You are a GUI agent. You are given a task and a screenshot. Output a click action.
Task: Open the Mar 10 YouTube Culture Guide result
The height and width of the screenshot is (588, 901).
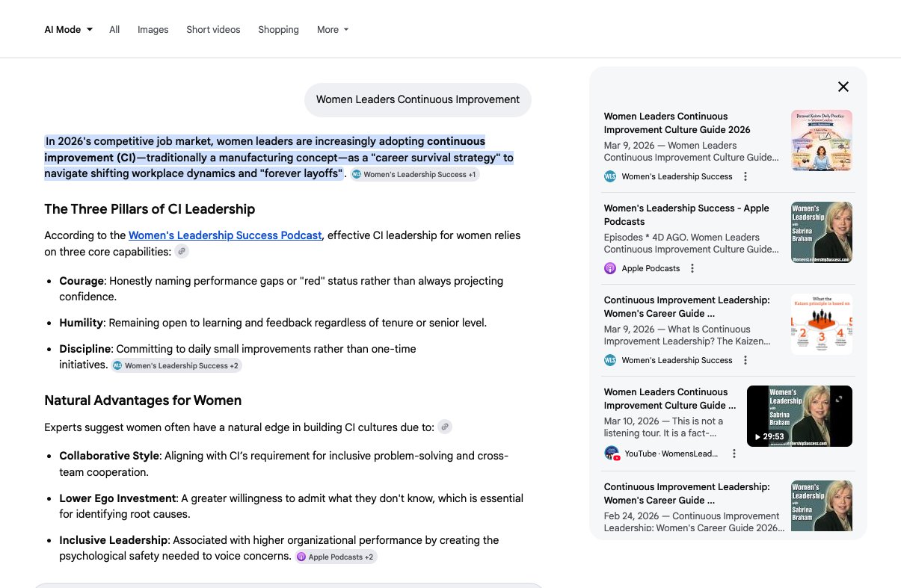pyautogui.click(x=670, y=399)
